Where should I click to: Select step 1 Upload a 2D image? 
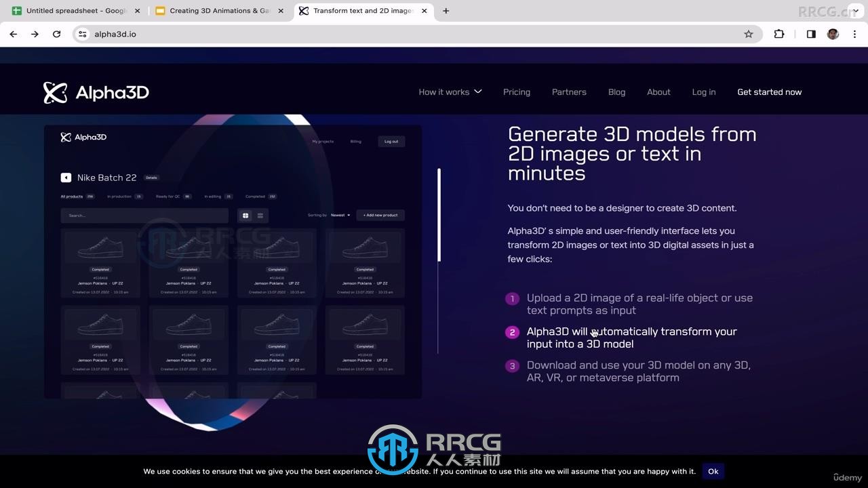(x=639, y=304)
